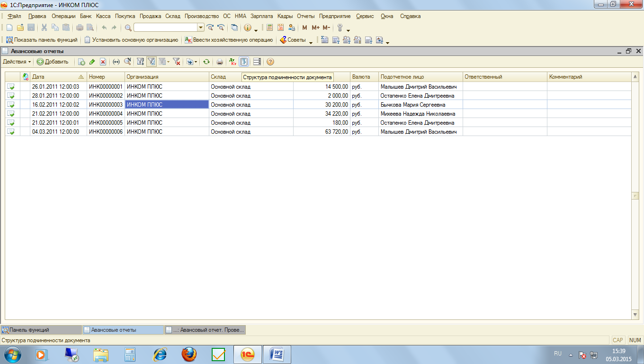Click Добавить button
The width and height of the screenshot is (644, 364).
[x=53, y=62]
